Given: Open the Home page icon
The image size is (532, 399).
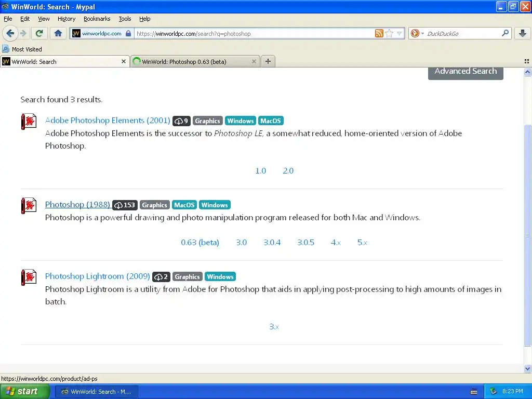Looking at the screenshot, I should [x=58, y=33].
